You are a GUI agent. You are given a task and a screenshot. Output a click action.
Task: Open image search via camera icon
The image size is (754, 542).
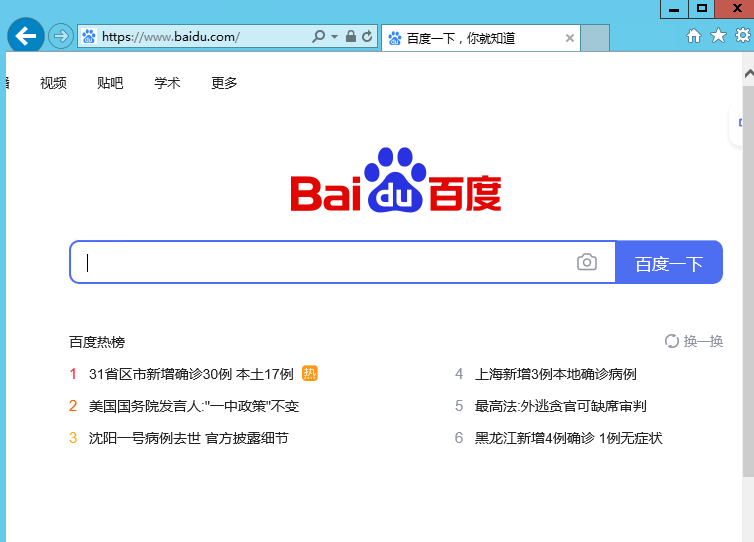587,262
